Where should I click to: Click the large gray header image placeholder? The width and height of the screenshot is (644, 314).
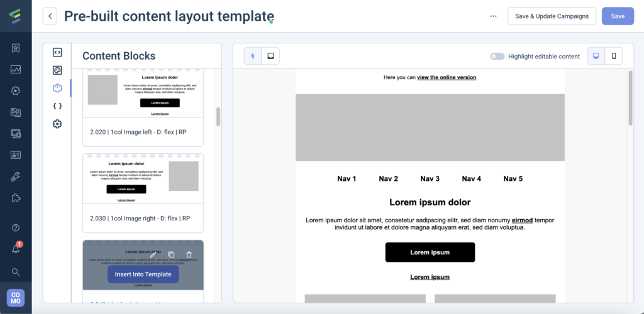[430, 127]
